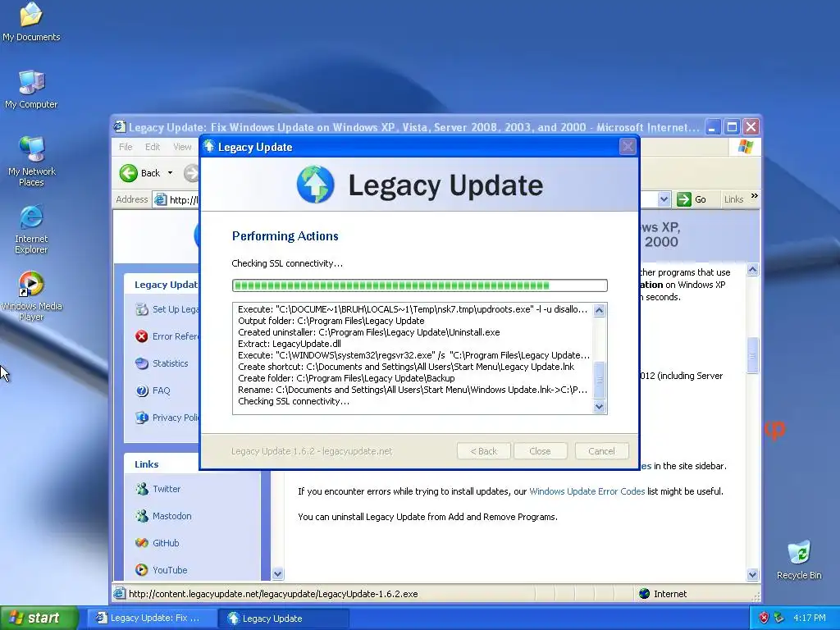Open My Computer desktop icon
Screen dimensions: 840x630
[31, 89]
